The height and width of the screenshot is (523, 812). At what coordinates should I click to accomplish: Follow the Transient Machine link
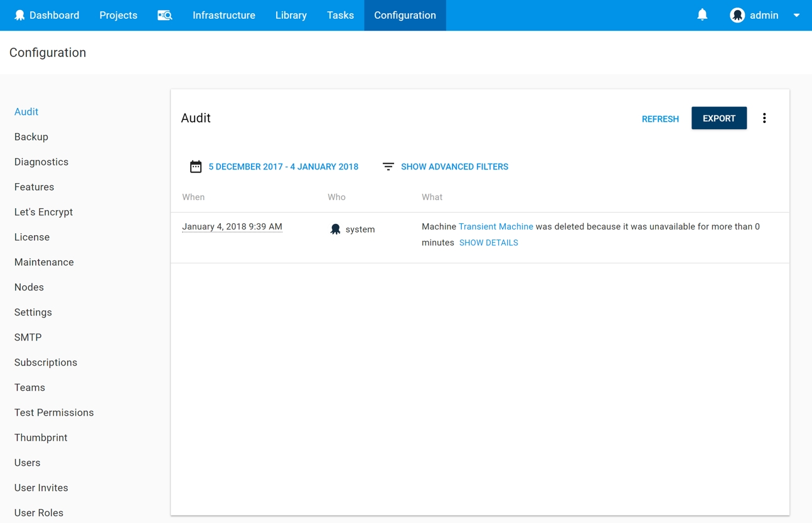click(x=496, y=226)
